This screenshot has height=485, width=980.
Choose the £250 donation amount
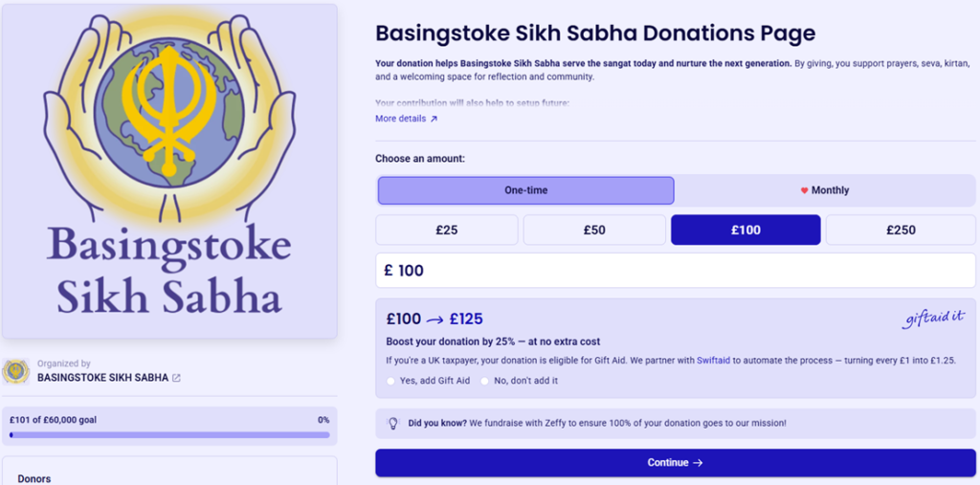click(x=900, y=230)
